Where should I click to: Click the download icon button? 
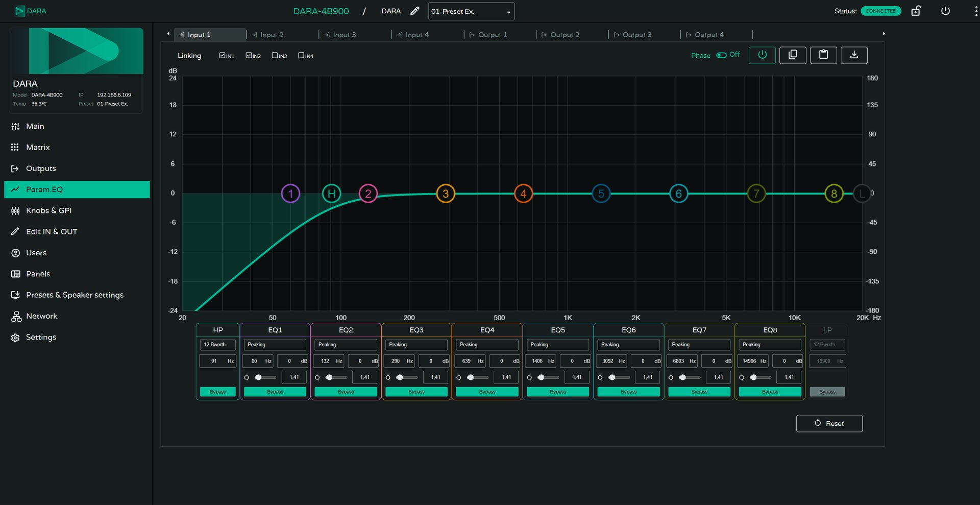854,55
